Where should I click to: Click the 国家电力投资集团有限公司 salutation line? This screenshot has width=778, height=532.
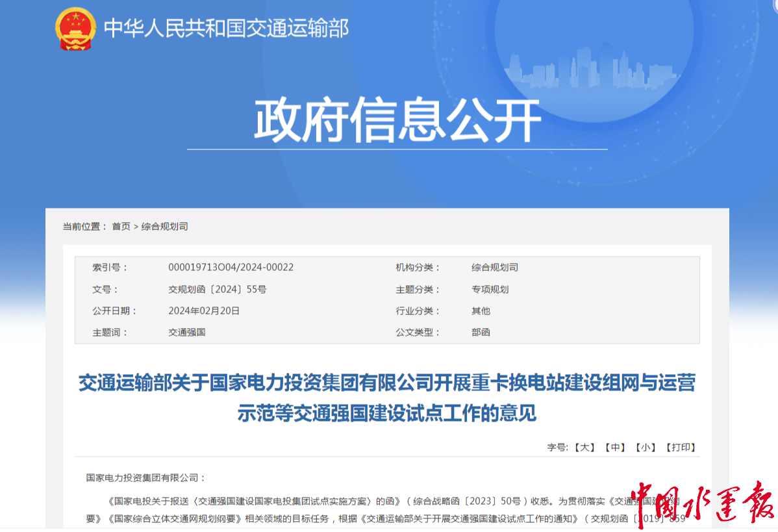pos(145,478)
